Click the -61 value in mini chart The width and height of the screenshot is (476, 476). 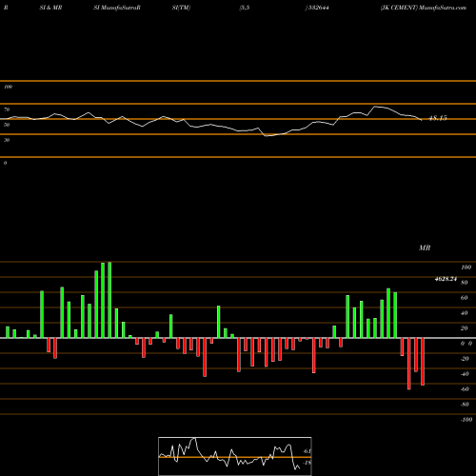tap(307, 451)
